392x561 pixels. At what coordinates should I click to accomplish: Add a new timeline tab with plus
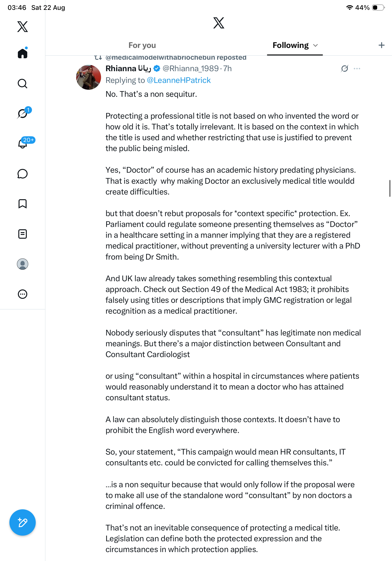pyautogui.click(x=381, y=45)
